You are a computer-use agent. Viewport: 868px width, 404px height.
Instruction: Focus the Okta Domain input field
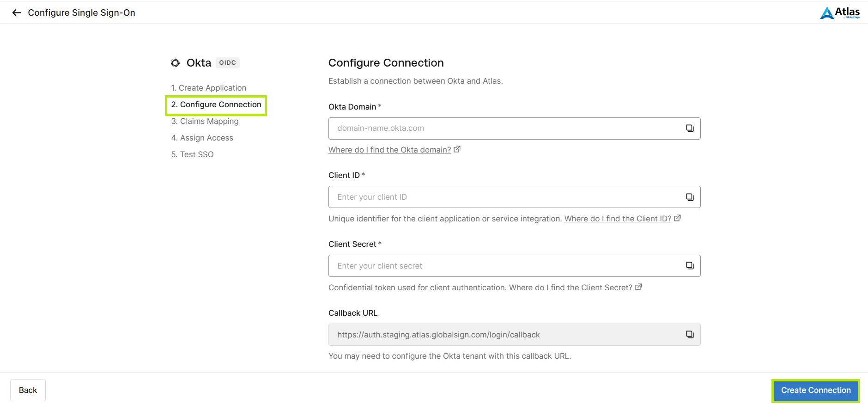(514, 129)
